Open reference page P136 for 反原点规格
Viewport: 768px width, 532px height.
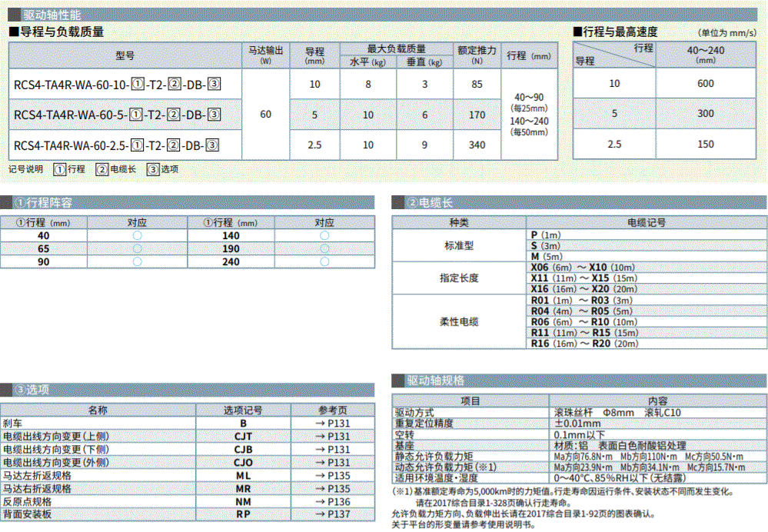333,502
